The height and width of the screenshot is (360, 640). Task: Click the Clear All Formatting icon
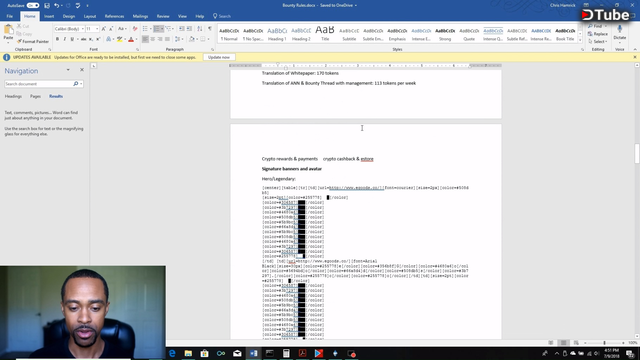click(x=135, y=29)
